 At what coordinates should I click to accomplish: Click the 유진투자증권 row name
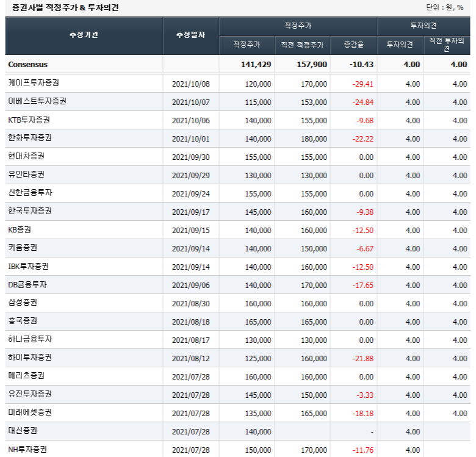[x=30, y=394]
